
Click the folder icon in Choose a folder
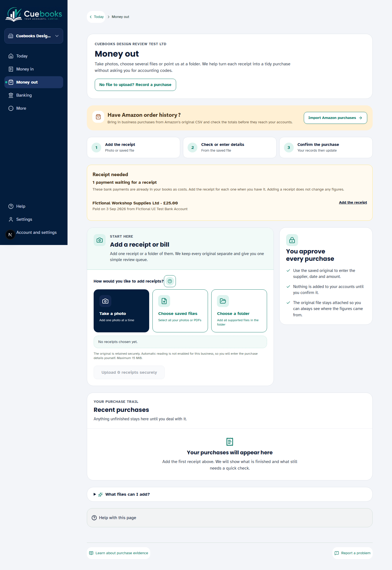(x=223, y=301)
